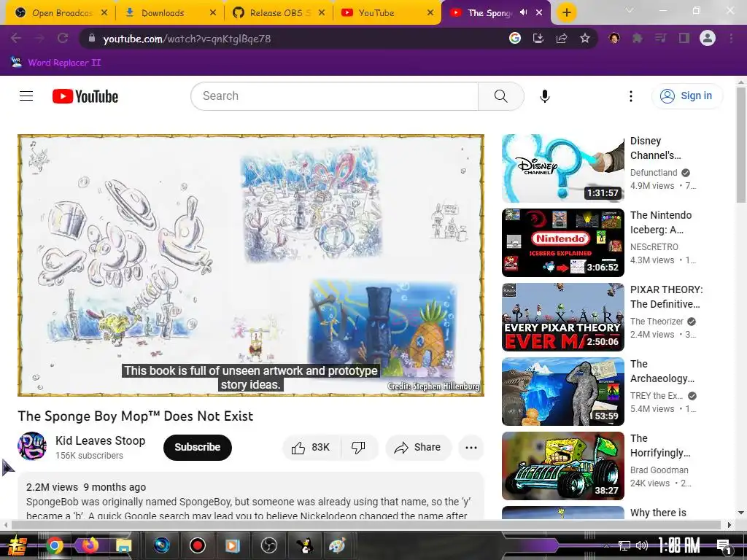747x560 pixels.
Task: Go to YouTube home via logo
Action: pyautogui.click(x=85, y=96)
